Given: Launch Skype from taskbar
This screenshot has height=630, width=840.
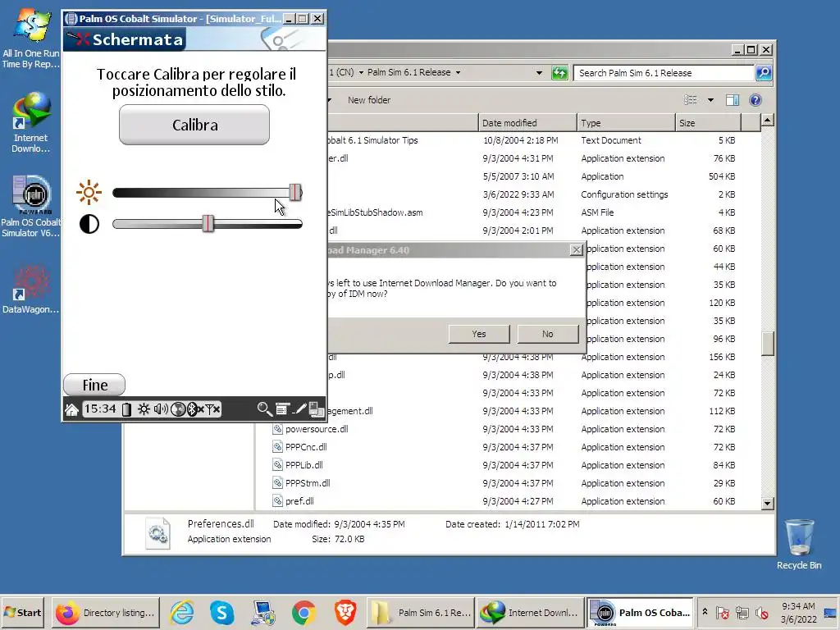Looking at the screenshot, I should [x=221, y=612].
